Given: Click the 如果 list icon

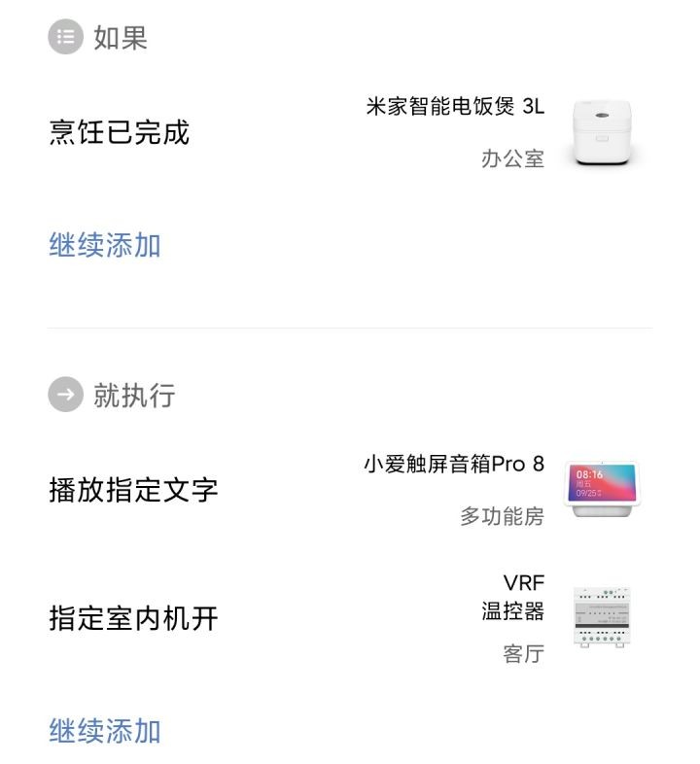Looking at the screenshot, I should pyautogui.click(x=65, y=37).
